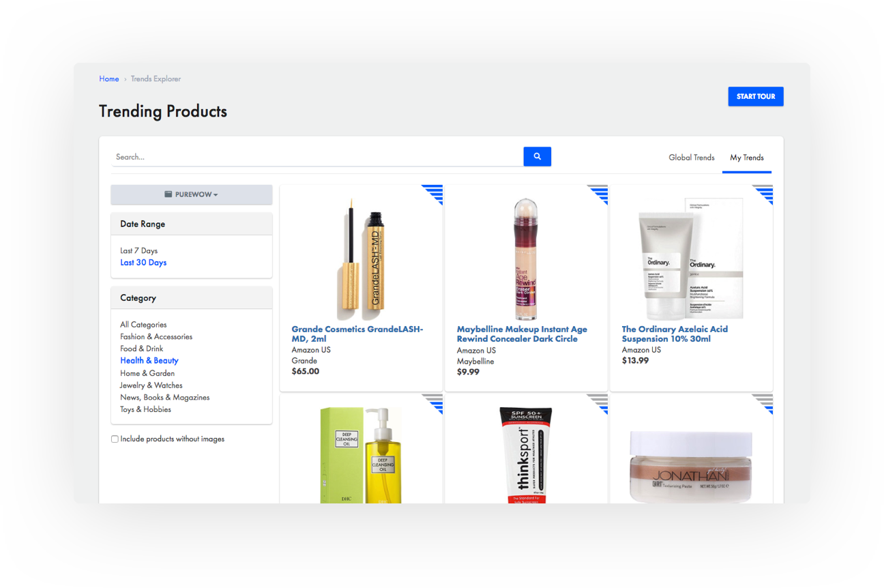Click Amazon US under The Ordinary

(x=641, y=350)
